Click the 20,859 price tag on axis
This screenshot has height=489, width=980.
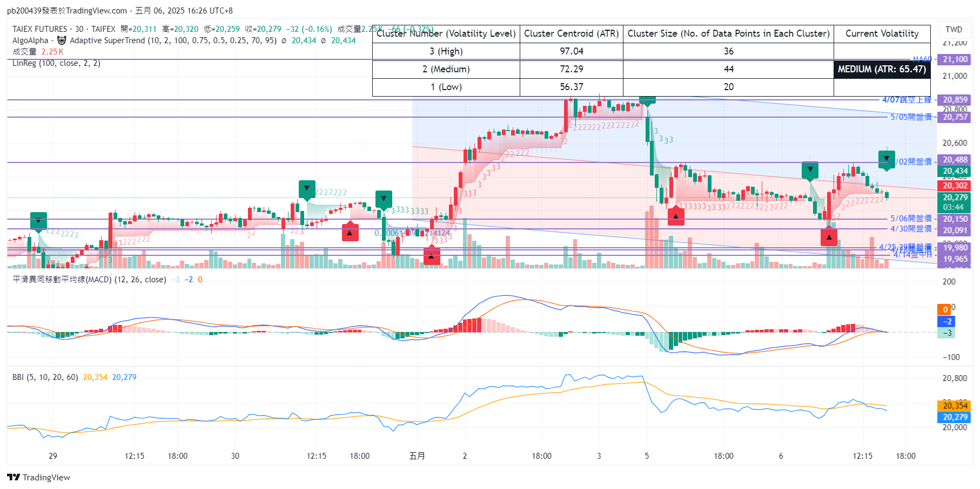(955, 100)
